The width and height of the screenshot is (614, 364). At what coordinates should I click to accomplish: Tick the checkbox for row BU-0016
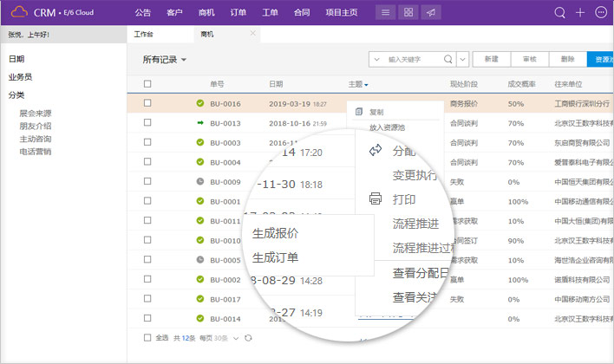pyautogui.click(x=147, y=103)
